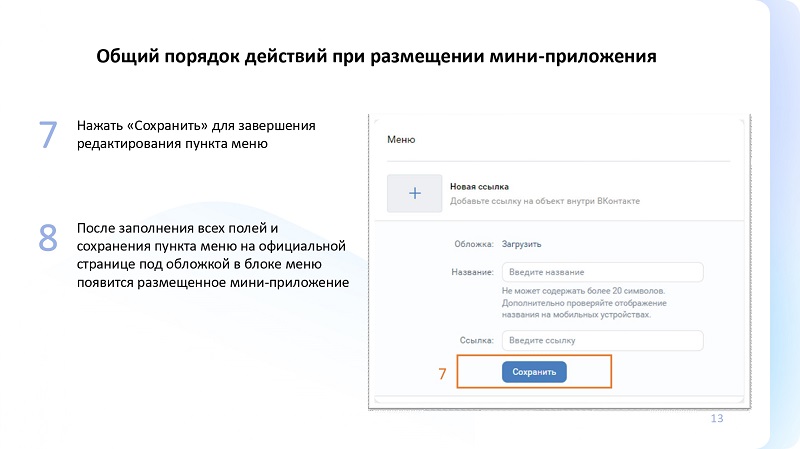
Task: Click the orange 7 annotation marker
Action: (x=442, y=374)
